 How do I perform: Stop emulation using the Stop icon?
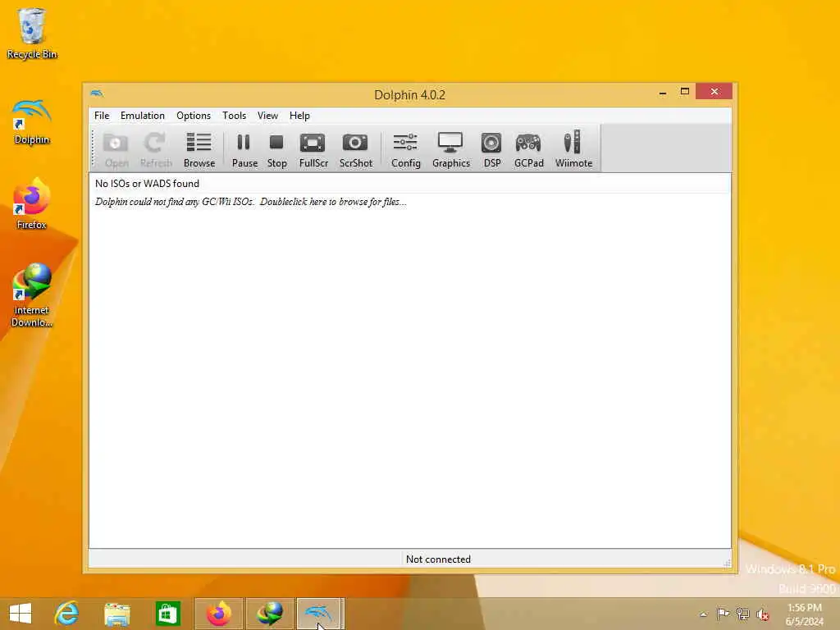[x=276, y=149]
